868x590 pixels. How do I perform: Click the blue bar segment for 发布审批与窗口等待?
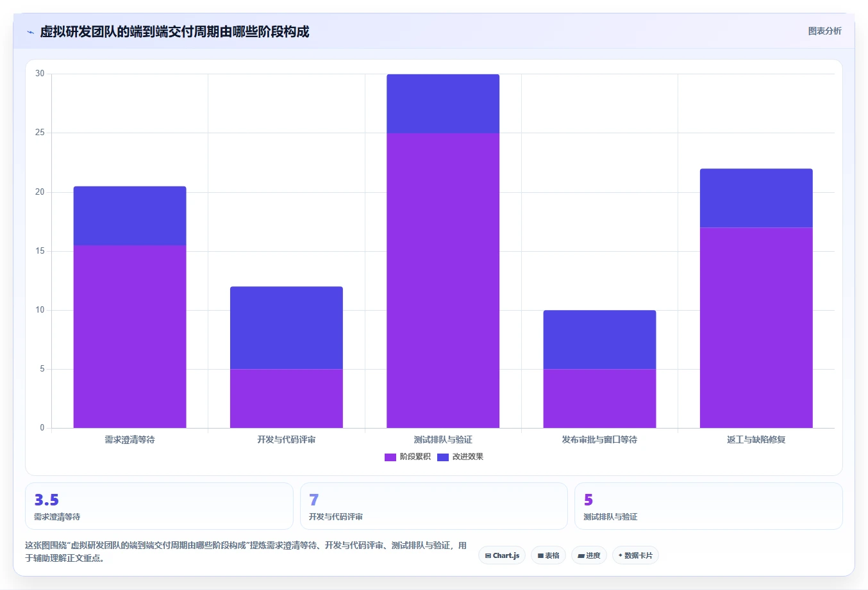point(599,340)
